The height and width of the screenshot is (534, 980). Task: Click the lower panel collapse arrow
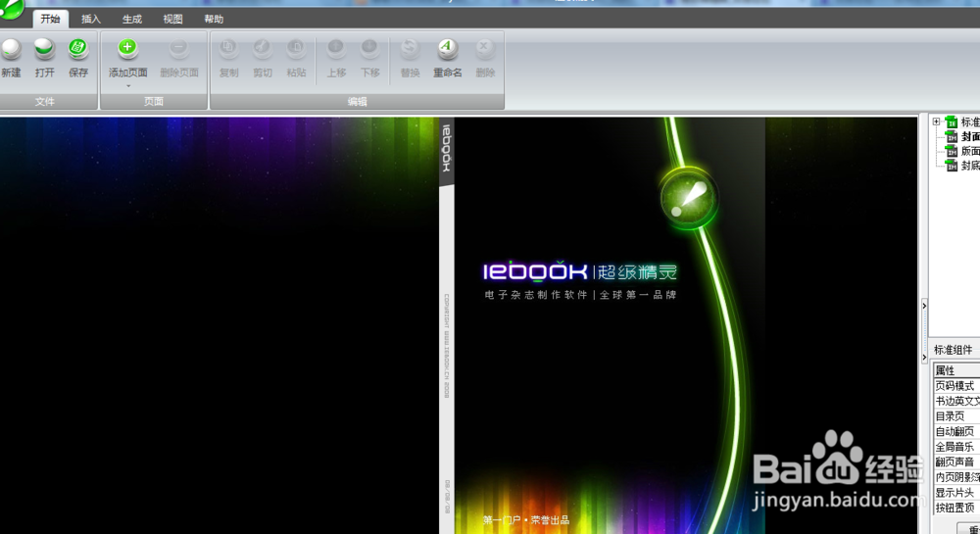pyautogui.click(x=924, y=358)
